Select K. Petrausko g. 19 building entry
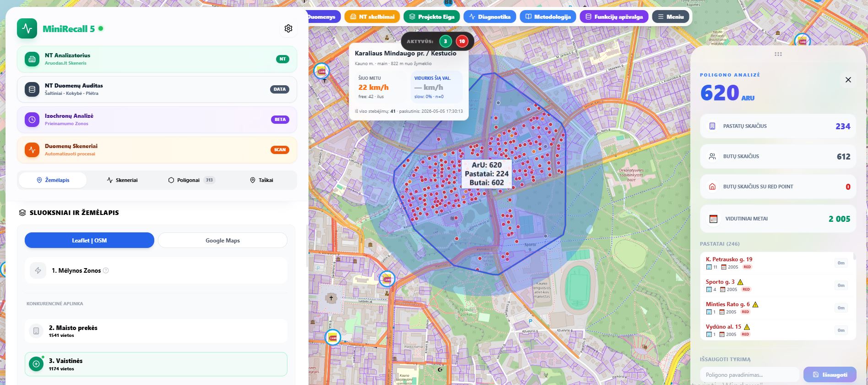This screenshot has height=385, width=868. 776,263
